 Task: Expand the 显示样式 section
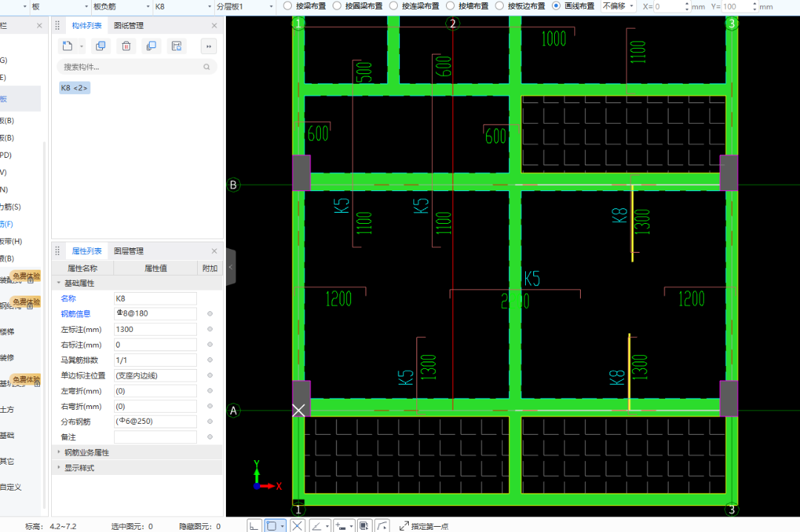click(59, 468)
